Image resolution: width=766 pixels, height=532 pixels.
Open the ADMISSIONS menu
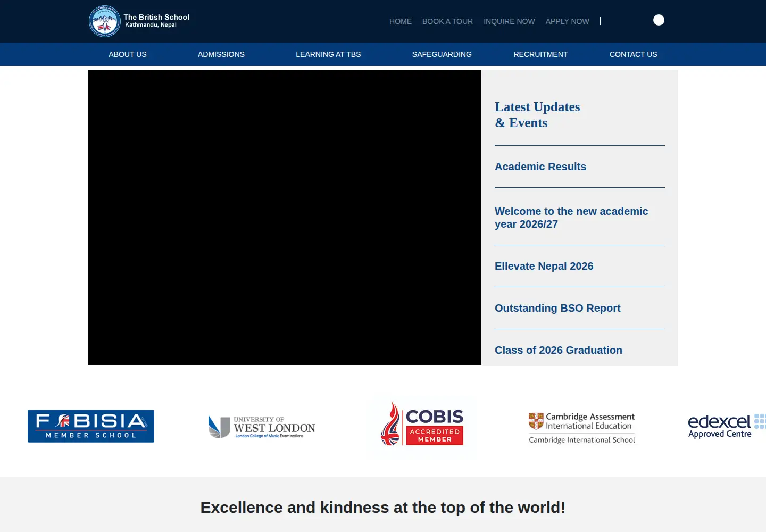tap(221, 54)
